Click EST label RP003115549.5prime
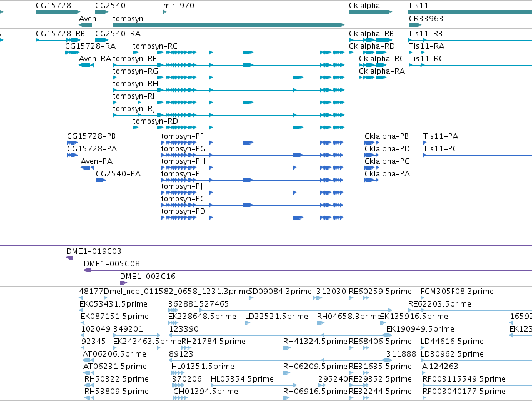 pyautogui.click(x=464, y=379)
